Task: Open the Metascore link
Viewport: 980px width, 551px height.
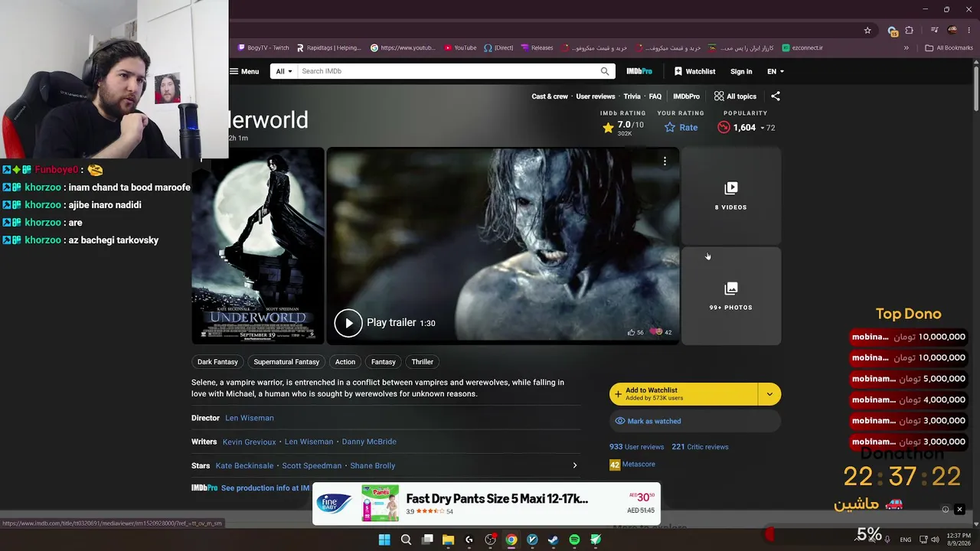Action: pyautogui.click(x=632, y=465)
